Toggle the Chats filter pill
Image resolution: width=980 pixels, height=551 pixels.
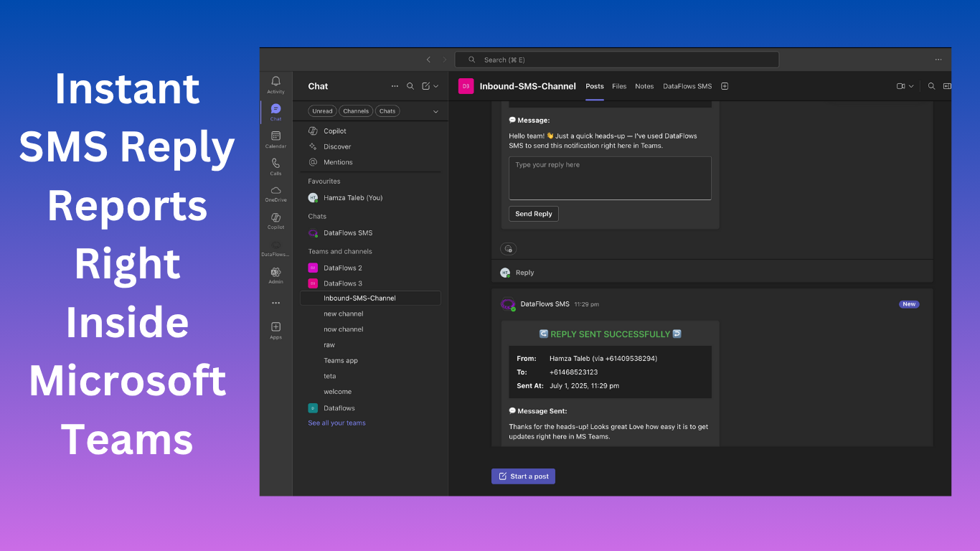tap(387, 111)
